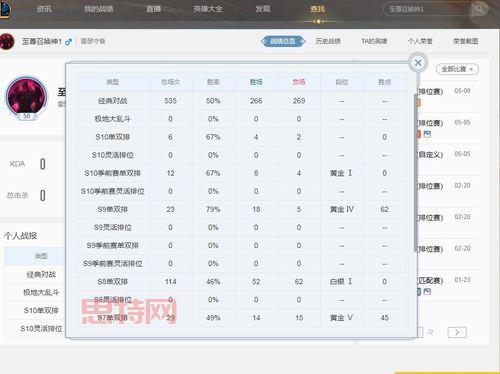This screenshot has height=374, width=500.
Task: Click the 胜点 column header
Action: (384, 82)
